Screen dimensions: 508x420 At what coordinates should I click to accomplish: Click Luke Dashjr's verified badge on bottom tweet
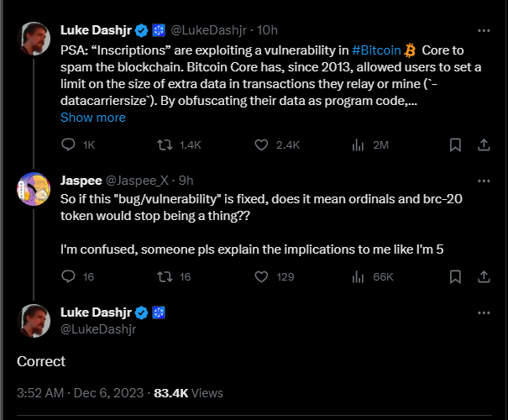tap(143, 312)
